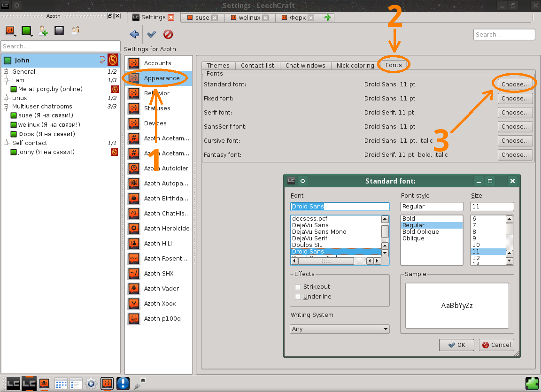Viewport: 541px width, 392px height.
Task: Click the two-people icon in Azoth toolbar
Action: 76,31
